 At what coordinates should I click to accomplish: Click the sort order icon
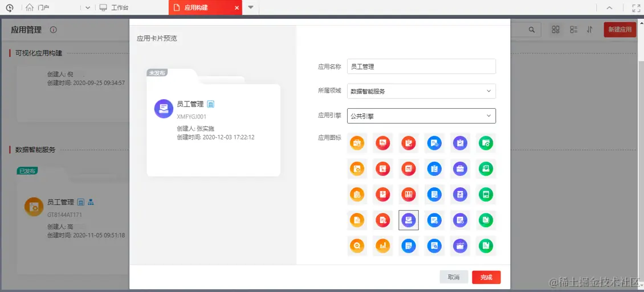589,30
